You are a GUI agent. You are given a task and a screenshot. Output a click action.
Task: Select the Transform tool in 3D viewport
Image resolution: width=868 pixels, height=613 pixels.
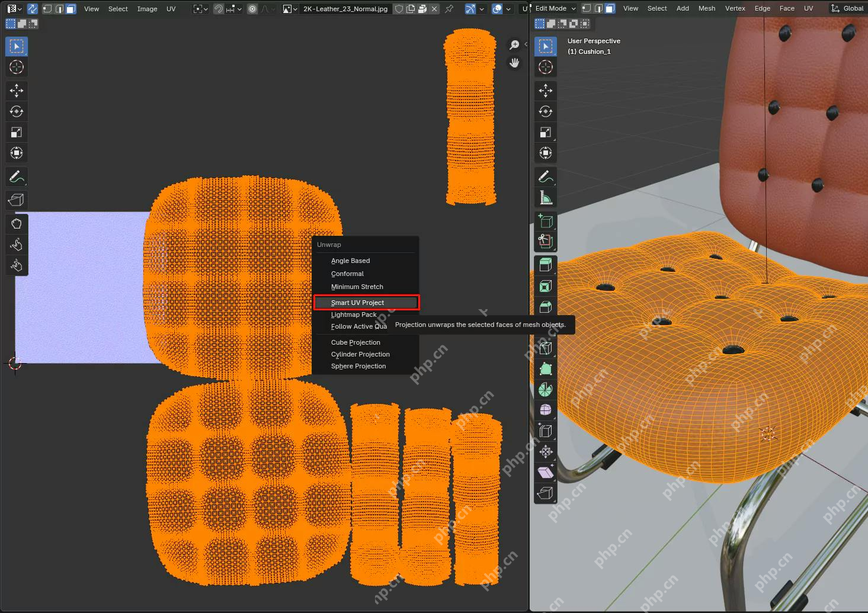click(546, 153)
